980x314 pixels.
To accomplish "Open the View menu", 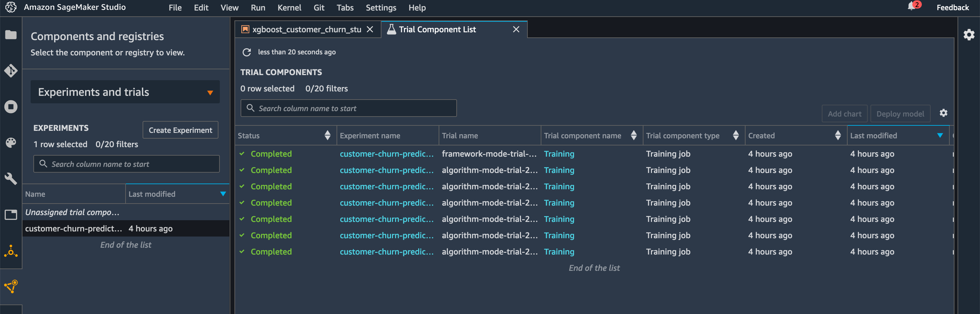I will 229,7.
